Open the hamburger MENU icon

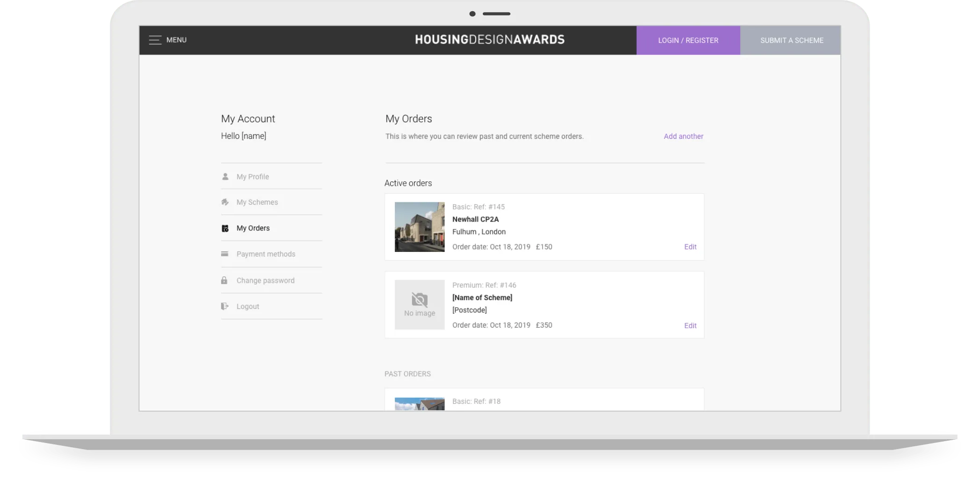coord(155,40)
